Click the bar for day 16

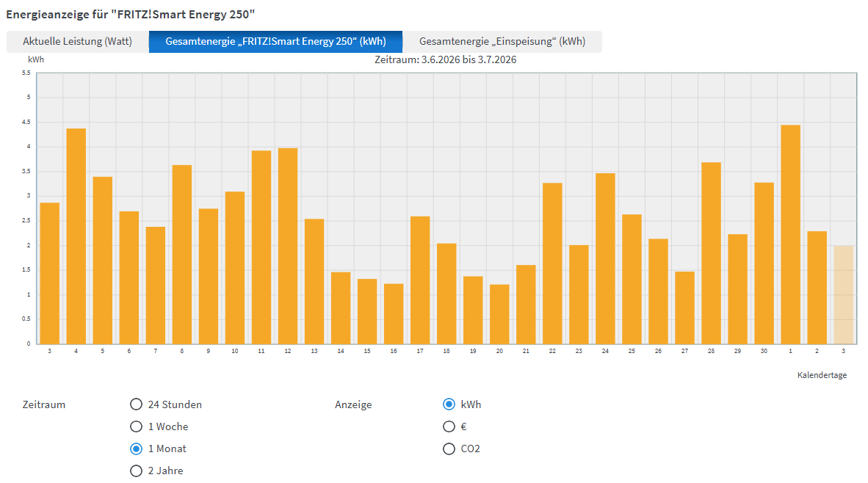[x=394, y=314]
